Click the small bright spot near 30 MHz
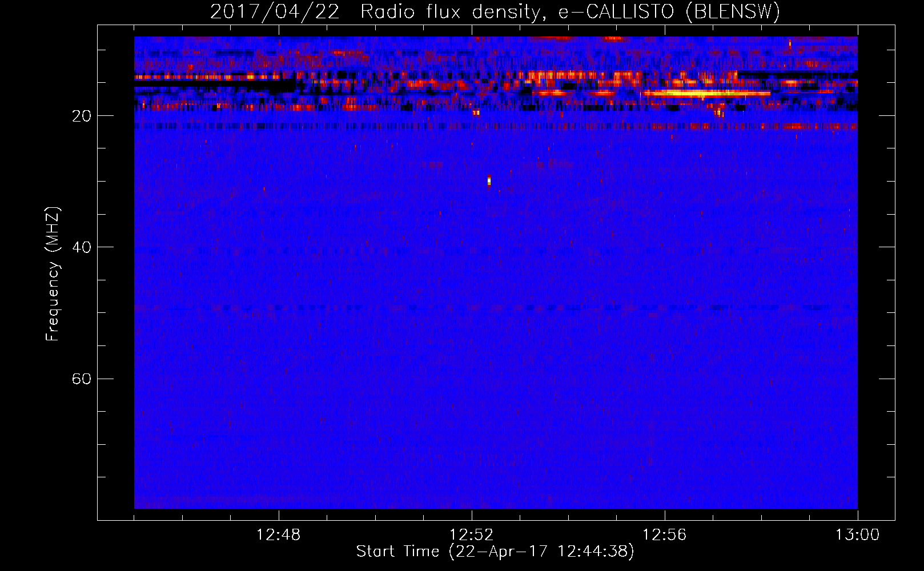The width and height of the screenshot is (924, 571). tap(489, 181)
